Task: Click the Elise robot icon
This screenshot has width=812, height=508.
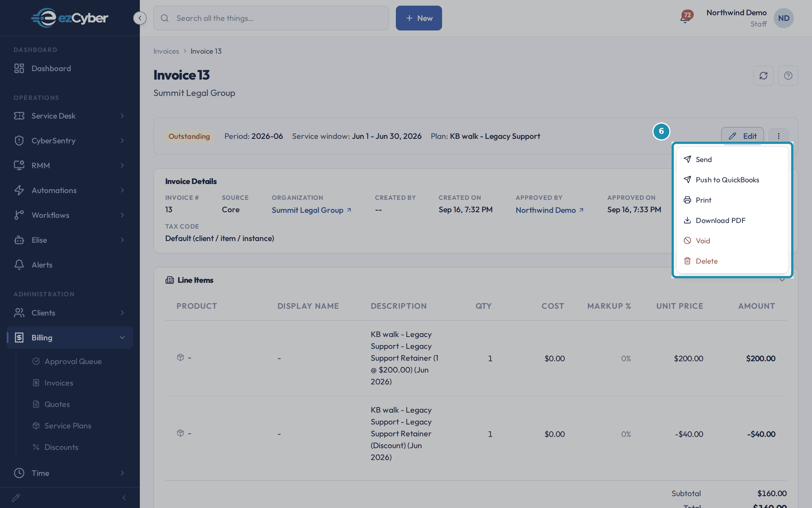Action: pos(19,240)
